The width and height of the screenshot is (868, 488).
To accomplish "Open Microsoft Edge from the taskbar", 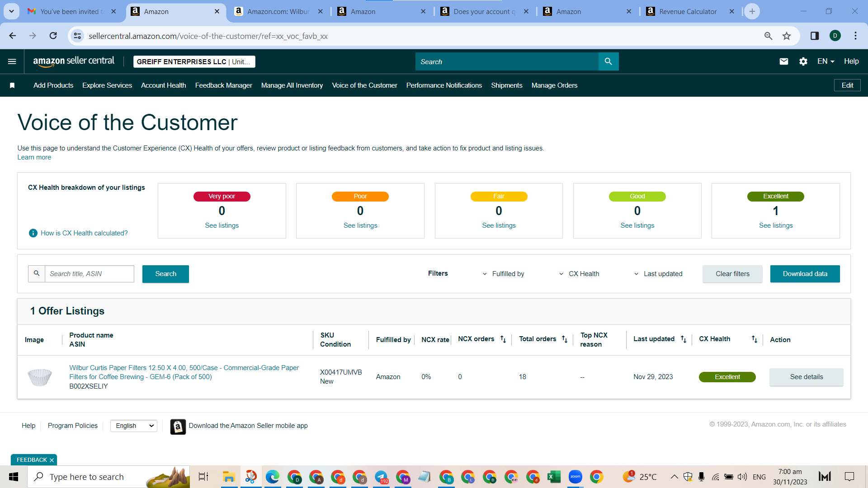I will pyautogui.click(x=273, y=477).
